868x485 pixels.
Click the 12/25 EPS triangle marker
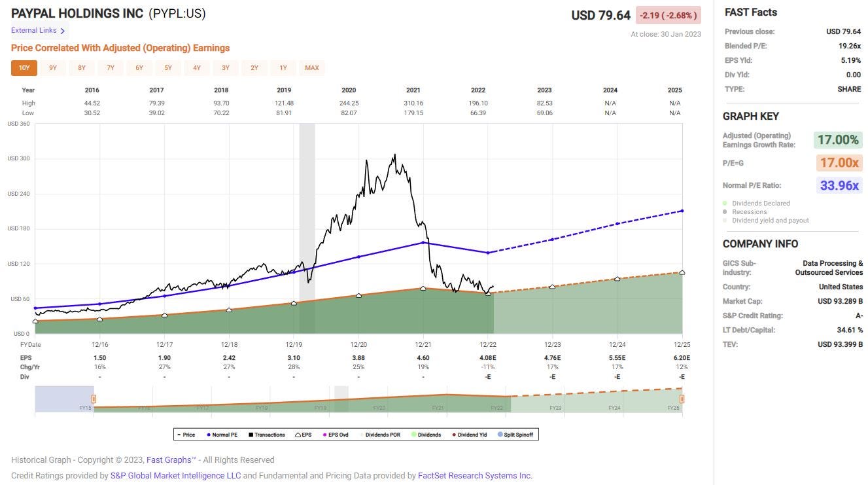point(682,272)
